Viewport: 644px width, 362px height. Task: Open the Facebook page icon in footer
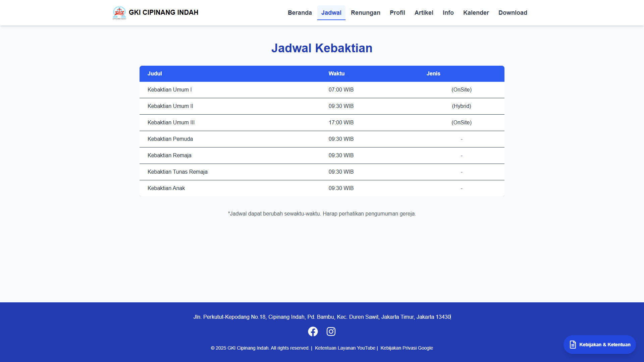pyautogui.click(x=313, y=331)
